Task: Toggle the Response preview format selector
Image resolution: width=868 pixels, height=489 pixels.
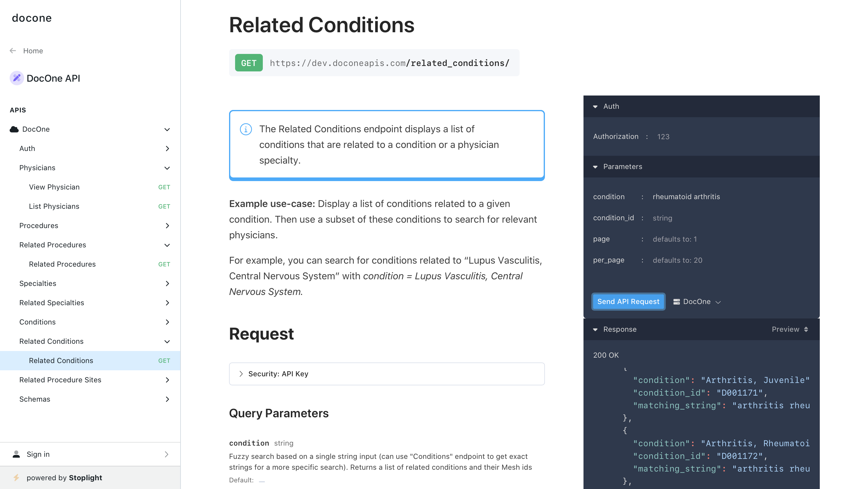Action: click(x=790, y=329)
